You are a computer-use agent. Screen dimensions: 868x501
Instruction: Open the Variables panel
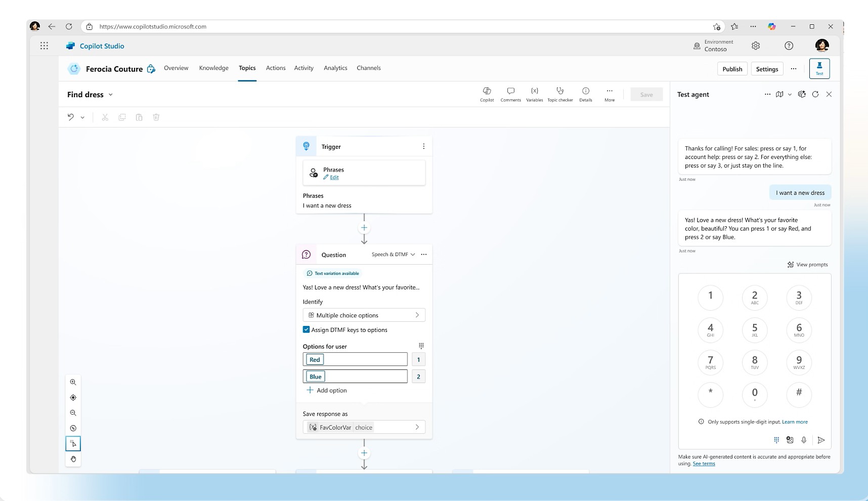[x=535, y=94]
